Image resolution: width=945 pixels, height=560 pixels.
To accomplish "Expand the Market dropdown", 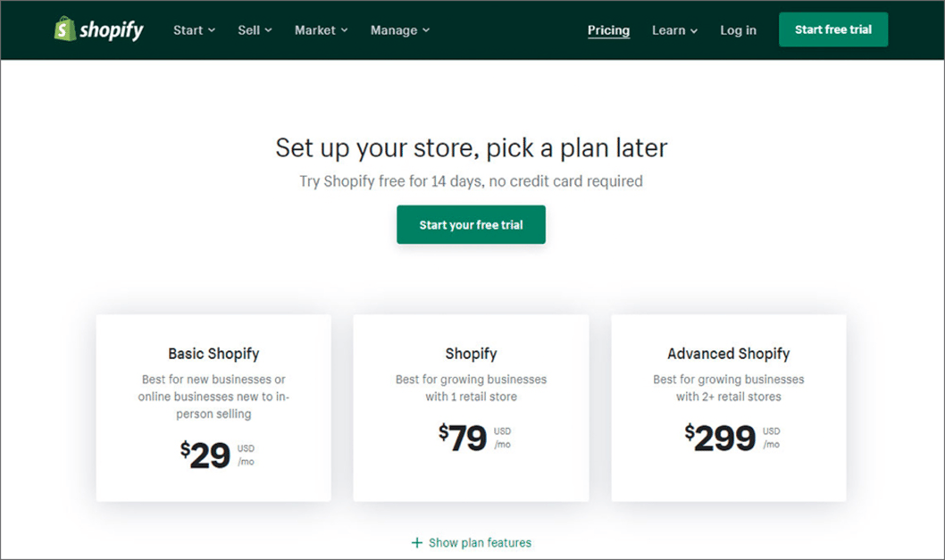I will (320, 29).
